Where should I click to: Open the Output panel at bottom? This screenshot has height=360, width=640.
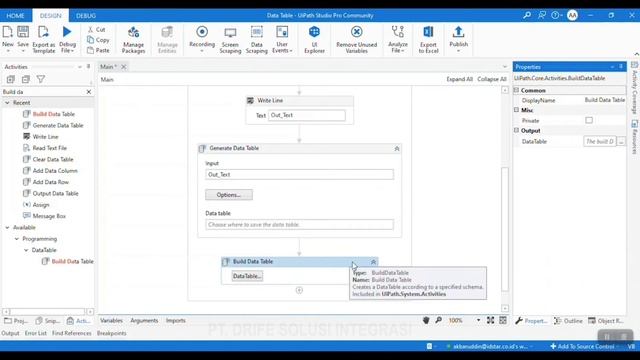tap(10, 333)
